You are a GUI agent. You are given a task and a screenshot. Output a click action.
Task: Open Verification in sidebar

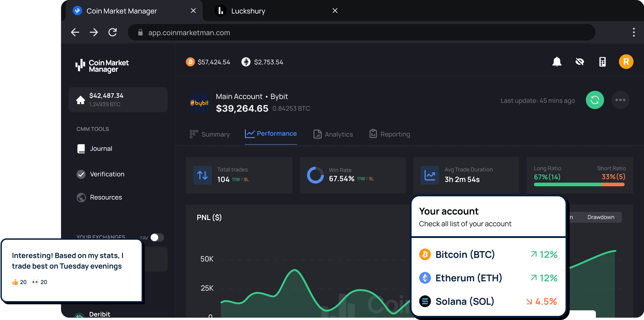pyautogui.click(x=100, y=174)
